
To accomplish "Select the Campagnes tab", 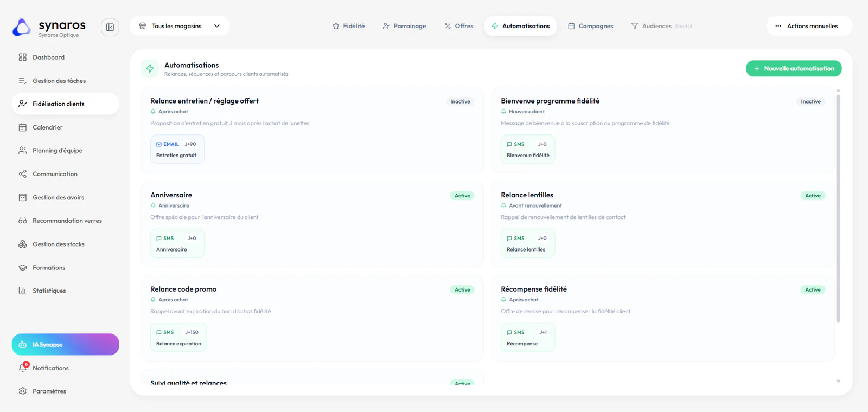I will tap(590, 26).
